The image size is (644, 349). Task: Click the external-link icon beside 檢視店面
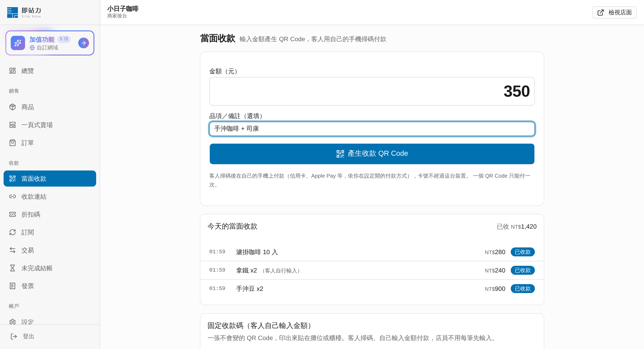600,13
